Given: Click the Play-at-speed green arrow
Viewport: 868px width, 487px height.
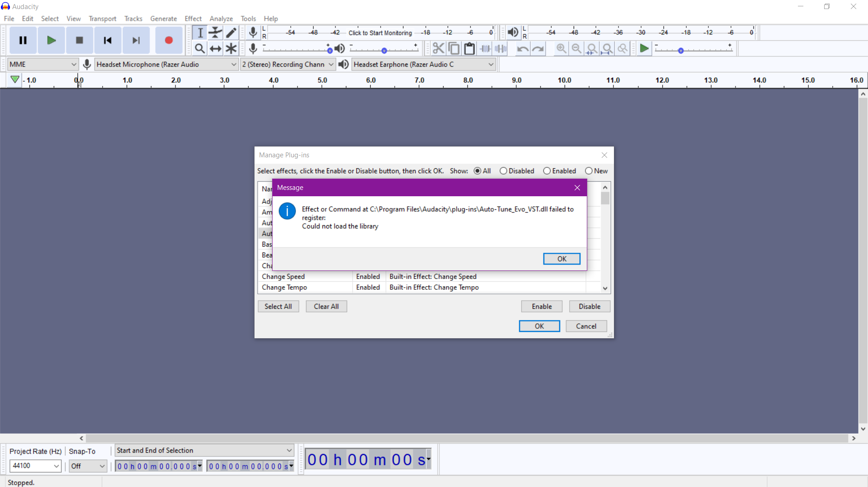Looking at the screenshot, I should [x=644, y=48].
